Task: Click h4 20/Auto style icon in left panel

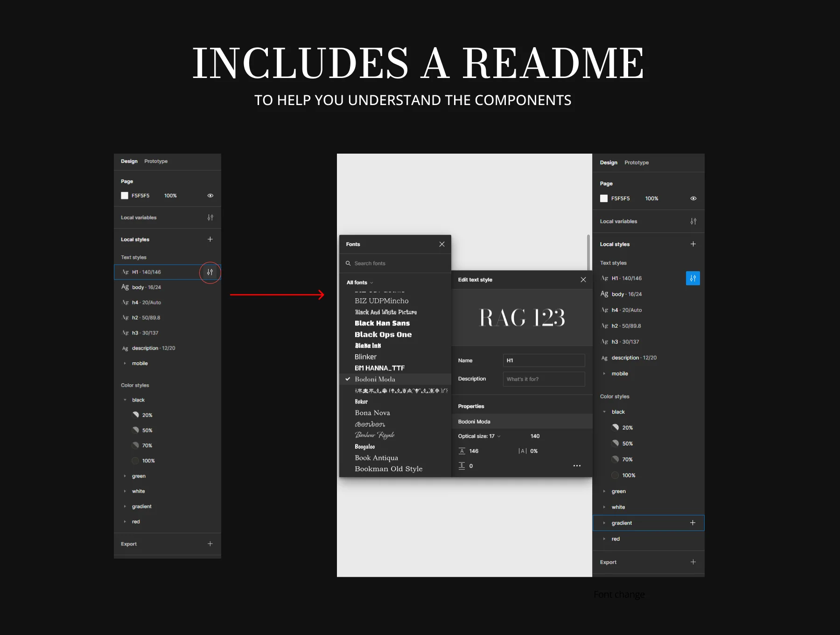Action: (125, 303)
